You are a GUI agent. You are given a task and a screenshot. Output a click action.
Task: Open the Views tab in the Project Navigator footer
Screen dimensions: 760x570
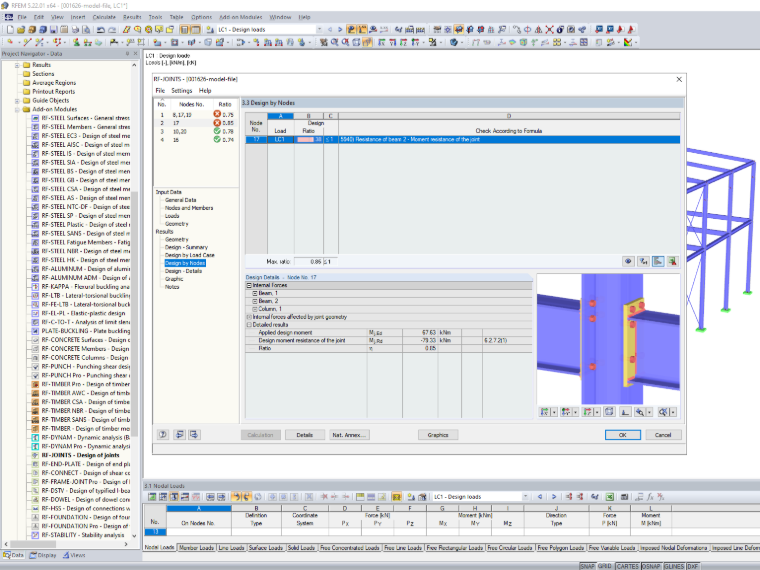point(74,555)
